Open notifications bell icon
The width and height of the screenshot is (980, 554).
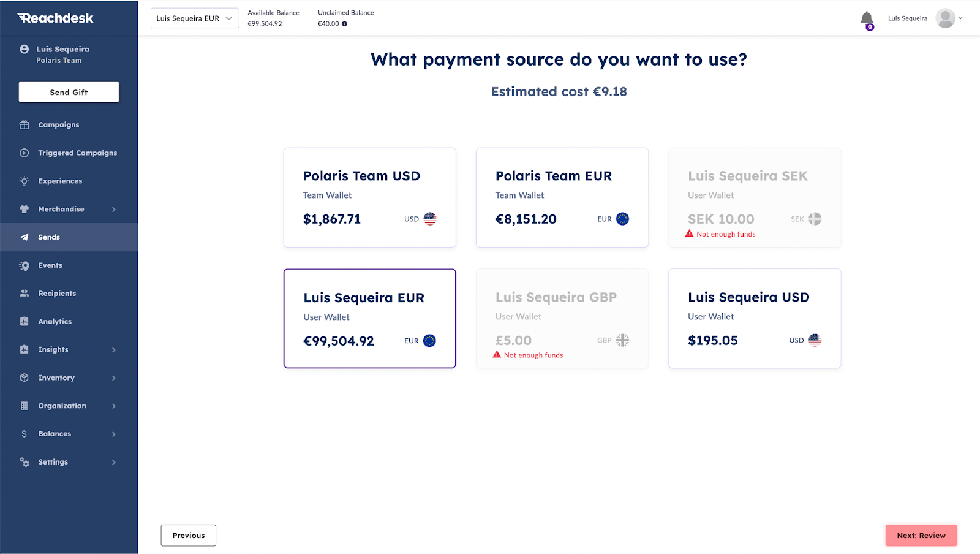[867, 19]
